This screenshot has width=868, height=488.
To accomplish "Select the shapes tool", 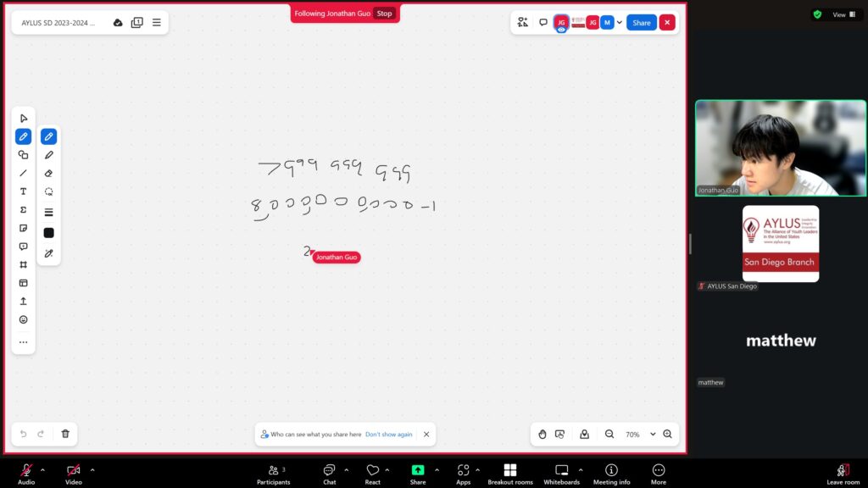I will coord(23,155).
